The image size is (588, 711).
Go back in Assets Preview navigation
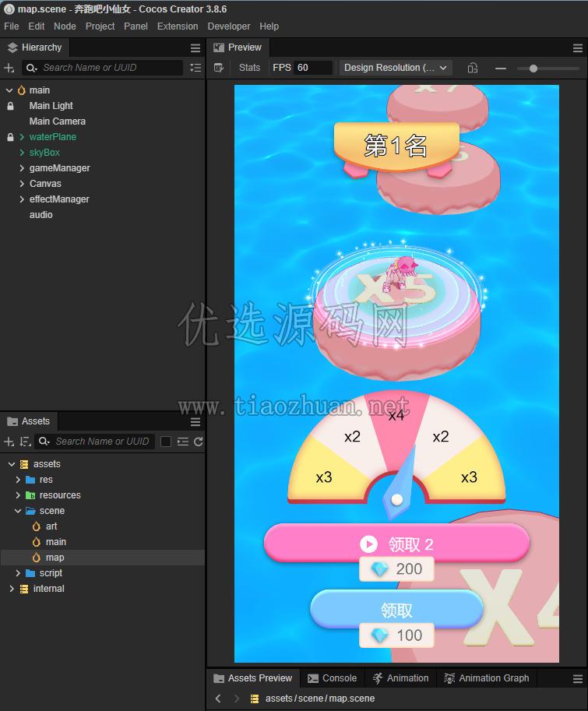point(218,699)
